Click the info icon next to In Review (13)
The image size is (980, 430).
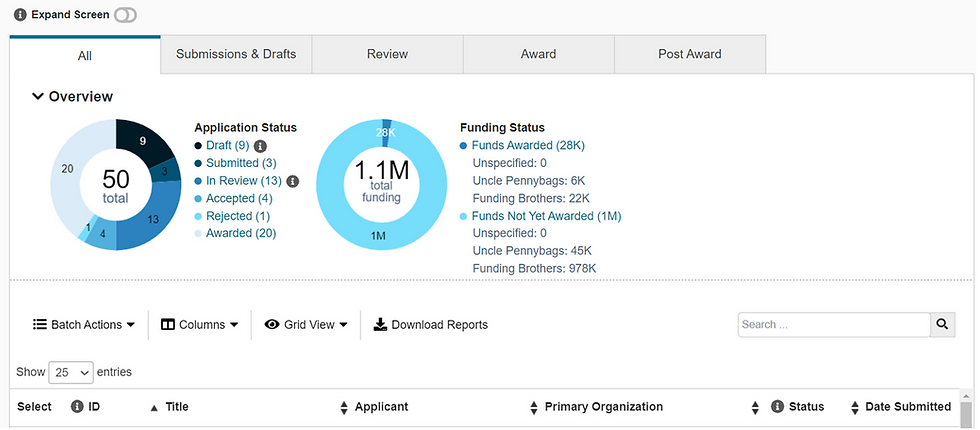293,181
